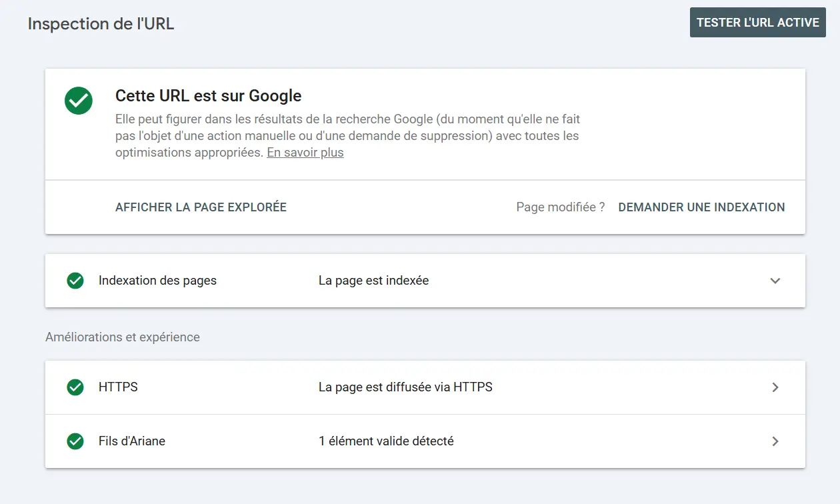Viewport: 840px width, 504px height.
Task: Click the Inspection de l'URL heading
Action: click(x=100, y=23)
